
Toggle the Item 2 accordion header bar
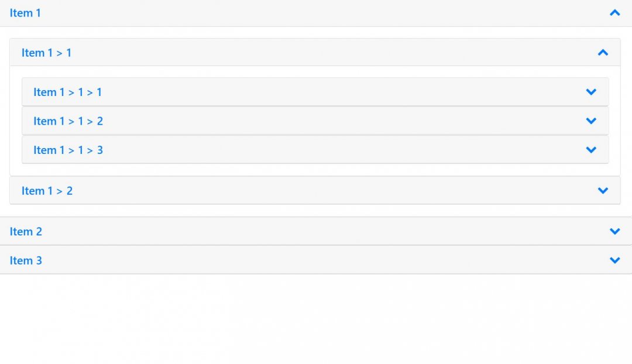point(316,231)
